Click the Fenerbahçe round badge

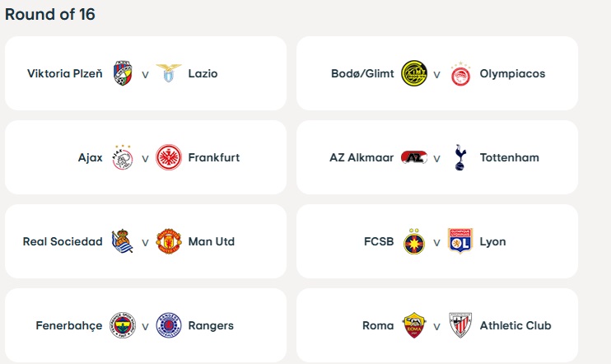(x=123, y=325)
